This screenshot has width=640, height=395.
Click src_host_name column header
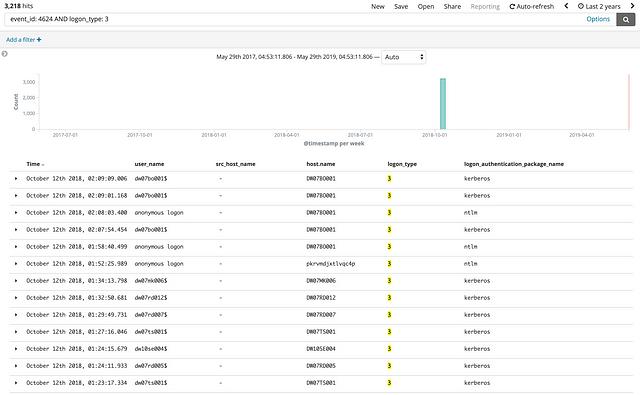pos(236,164)
